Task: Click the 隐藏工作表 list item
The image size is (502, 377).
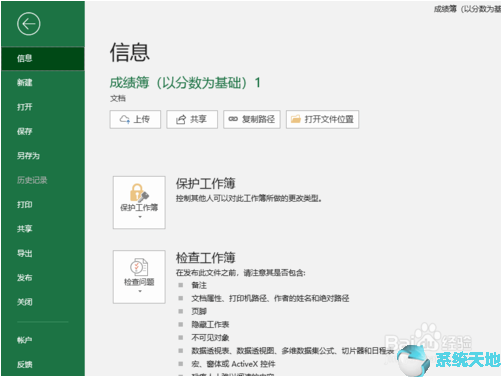Action: (x=210, y=324)
